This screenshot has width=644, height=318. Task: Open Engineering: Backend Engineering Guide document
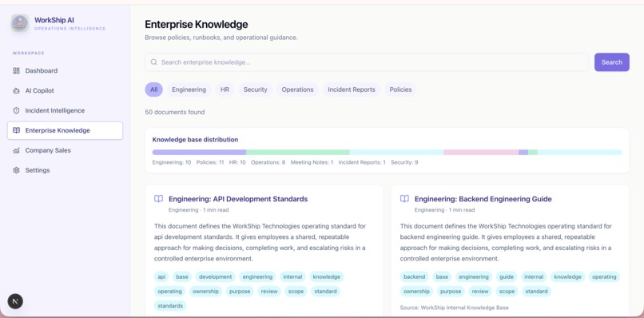tap(483, 199)
